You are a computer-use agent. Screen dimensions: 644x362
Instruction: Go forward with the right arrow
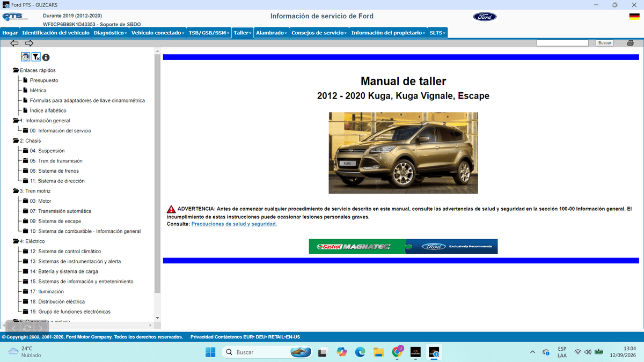pos(30,43)
